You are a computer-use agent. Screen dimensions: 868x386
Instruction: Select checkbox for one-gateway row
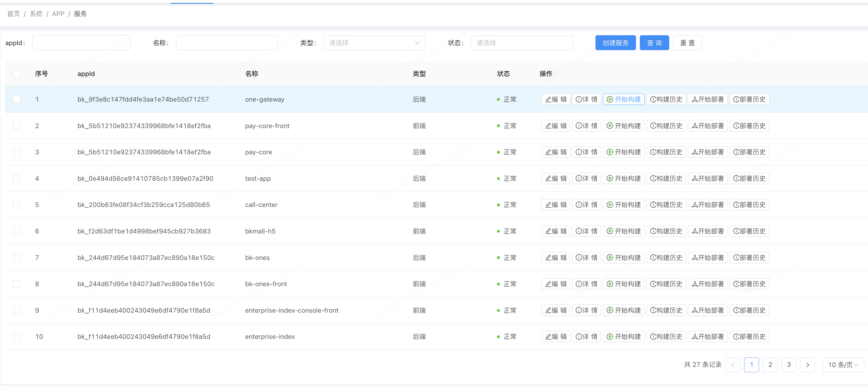(17, 99)
